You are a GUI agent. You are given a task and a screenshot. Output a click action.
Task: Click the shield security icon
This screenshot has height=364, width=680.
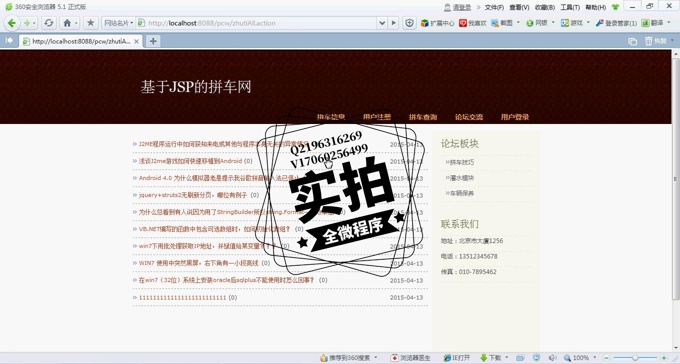click(x=409, y=23)
